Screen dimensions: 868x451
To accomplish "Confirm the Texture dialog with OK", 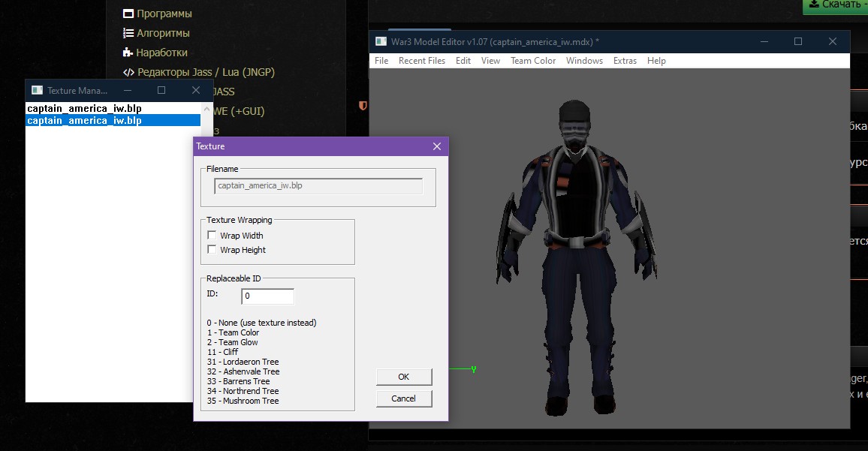I will point(403,377).
